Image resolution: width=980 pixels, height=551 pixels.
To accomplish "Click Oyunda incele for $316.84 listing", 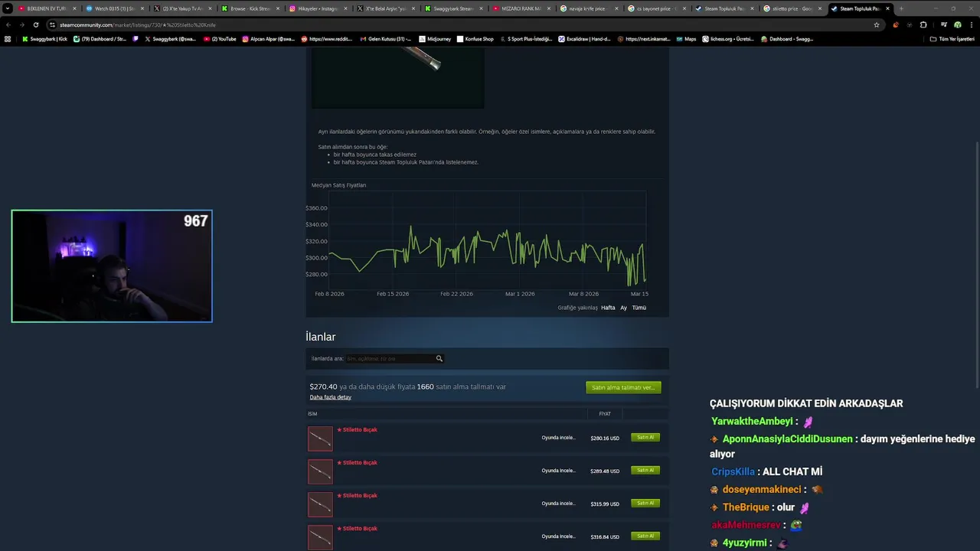I will [558, 536].
